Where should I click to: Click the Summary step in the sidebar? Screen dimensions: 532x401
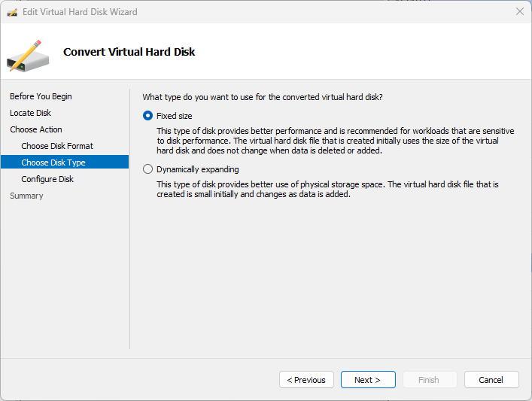pyautogui.click(x=26, y=196)
